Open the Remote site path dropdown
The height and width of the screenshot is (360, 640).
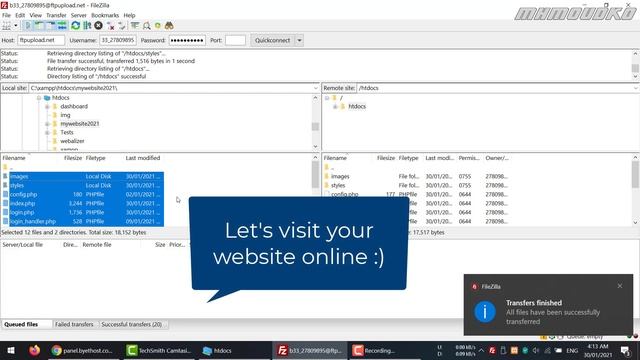(x=636, y=88)
